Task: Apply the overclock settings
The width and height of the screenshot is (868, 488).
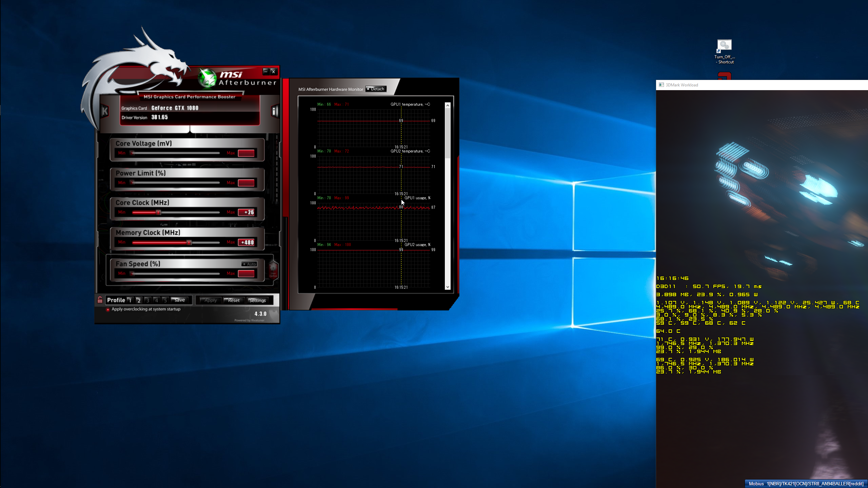Action: 210,300
